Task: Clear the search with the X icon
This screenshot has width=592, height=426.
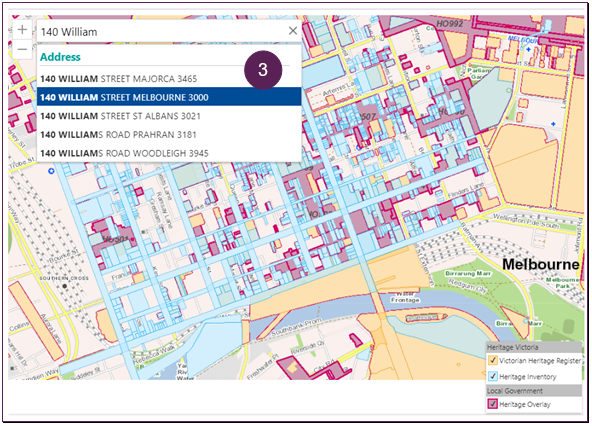Action: (293, 31)
